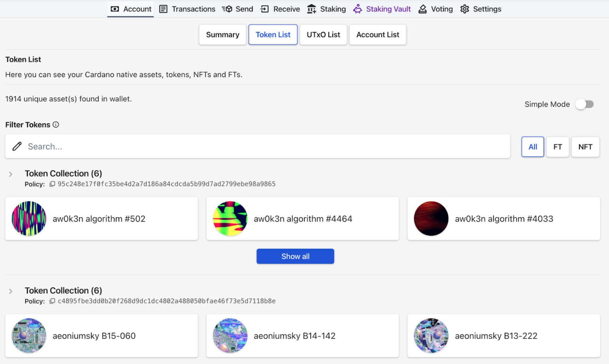Copy the 95c248e policy ID

pyautogui.click(x=52, y=184)
